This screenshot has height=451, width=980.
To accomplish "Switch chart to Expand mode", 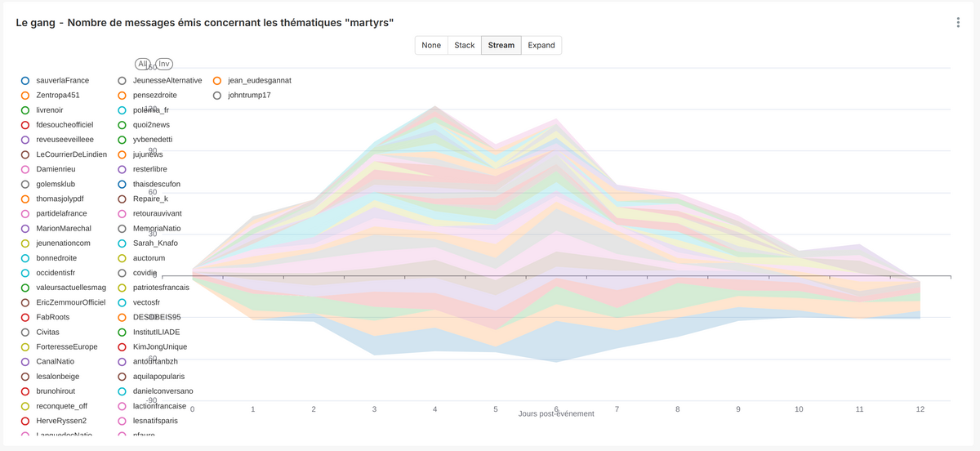I will point(541,45).
